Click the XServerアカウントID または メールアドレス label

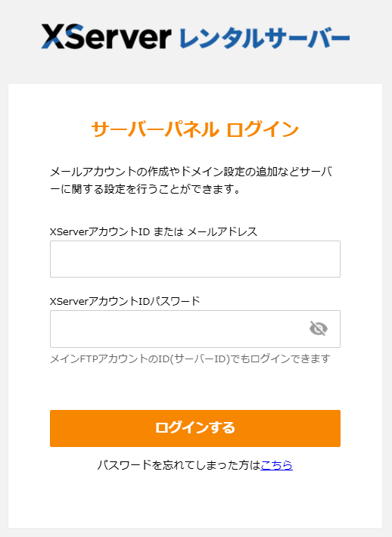click(x=154, y=232)
